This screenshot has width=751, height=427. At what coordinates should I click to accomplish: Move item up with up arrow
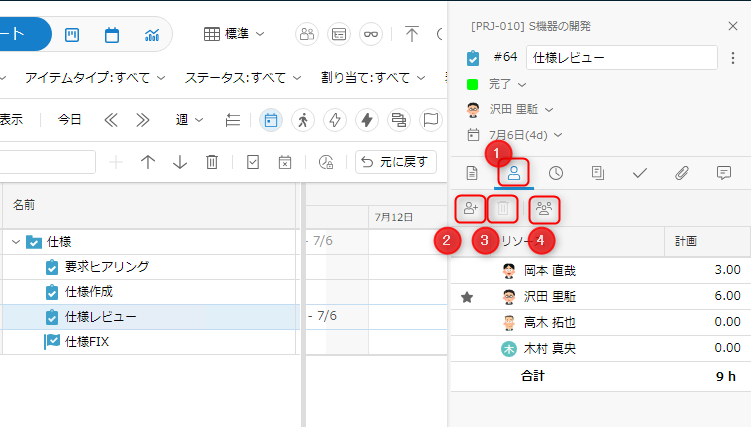148,162
